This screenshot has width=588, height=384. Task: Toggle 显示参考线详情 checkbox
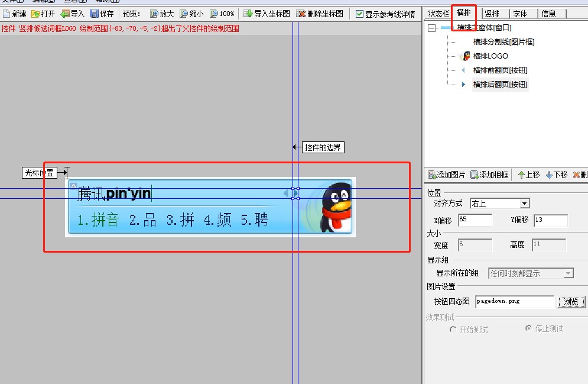[359, 14]
